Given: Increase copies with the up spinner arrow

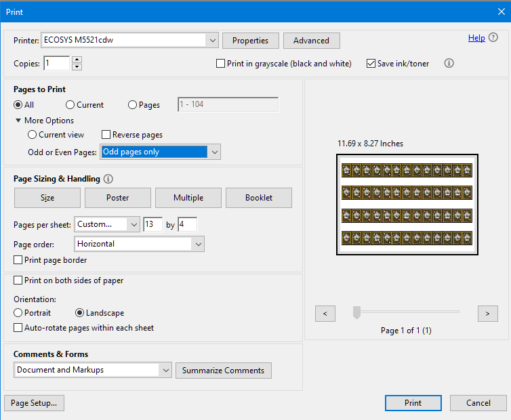Looking at the screenshot, I should pos(77,60).
